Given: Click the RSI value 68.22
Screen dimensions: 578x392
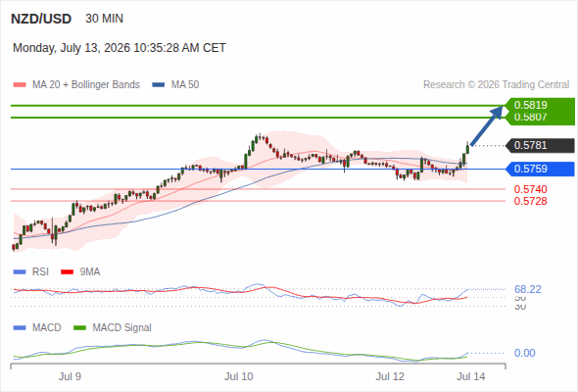Looking at the screenshot, I should click(528, 289).
